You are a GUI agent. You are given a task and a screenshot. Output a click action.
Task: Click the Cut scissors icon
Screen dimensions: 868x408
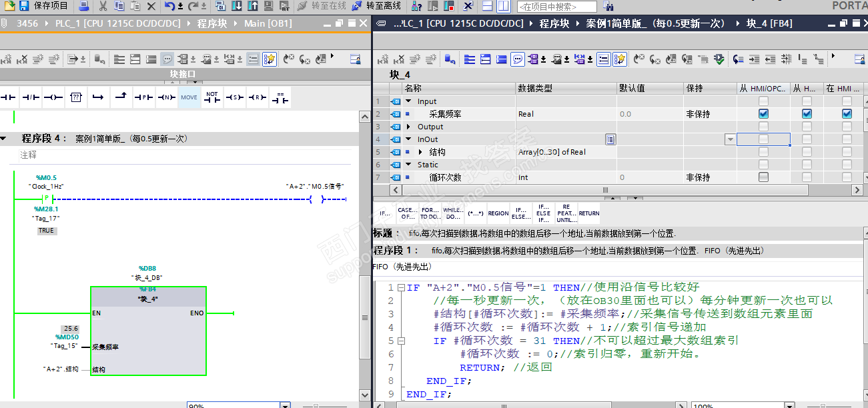click(x=103, y=6)
